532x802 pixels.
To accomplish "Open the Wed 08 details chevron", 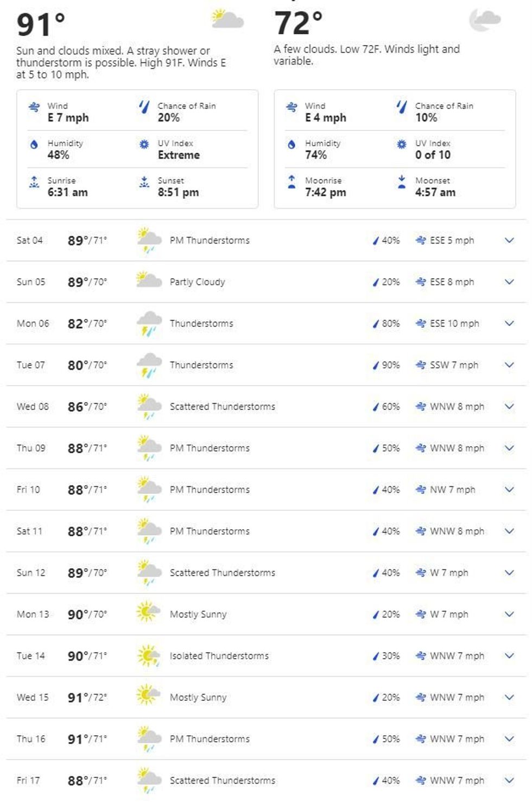I will (509, 406).
